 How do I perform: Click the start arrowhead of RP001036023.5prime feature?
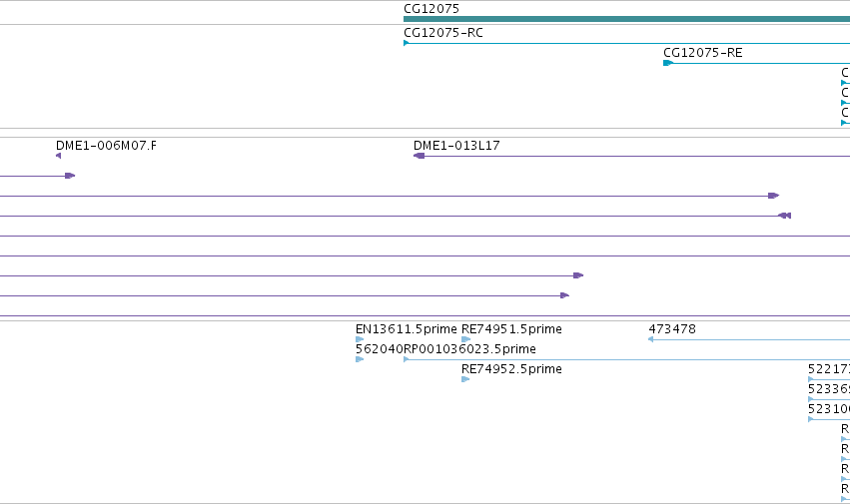click(x=407, y=359)
